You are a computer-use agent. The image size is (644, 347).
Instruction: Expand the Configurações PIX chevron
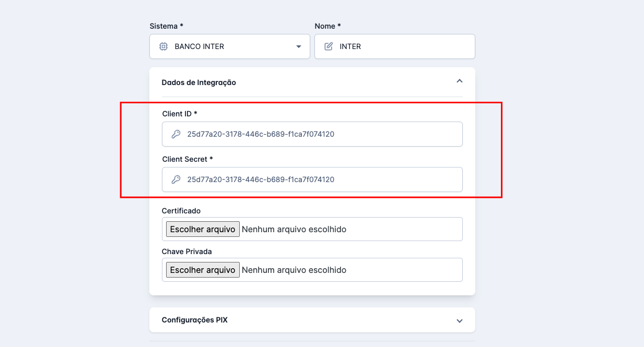click(460, 320)
